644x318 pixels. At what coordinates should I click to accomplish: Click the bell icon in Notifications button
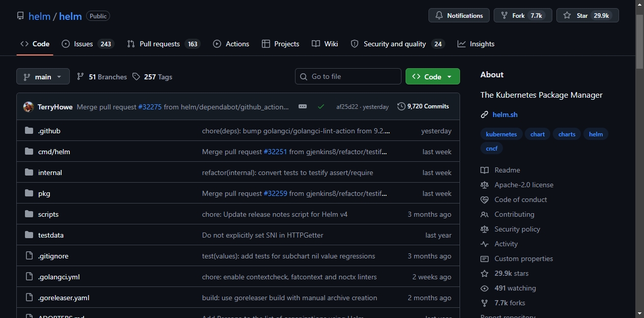click(439, 16)
